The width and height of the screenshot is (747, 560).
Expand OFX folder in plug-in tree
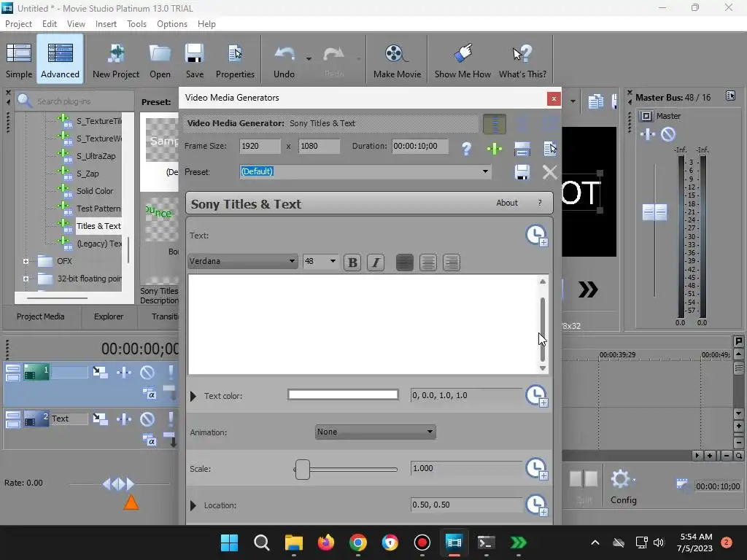[x=26, y=262]
